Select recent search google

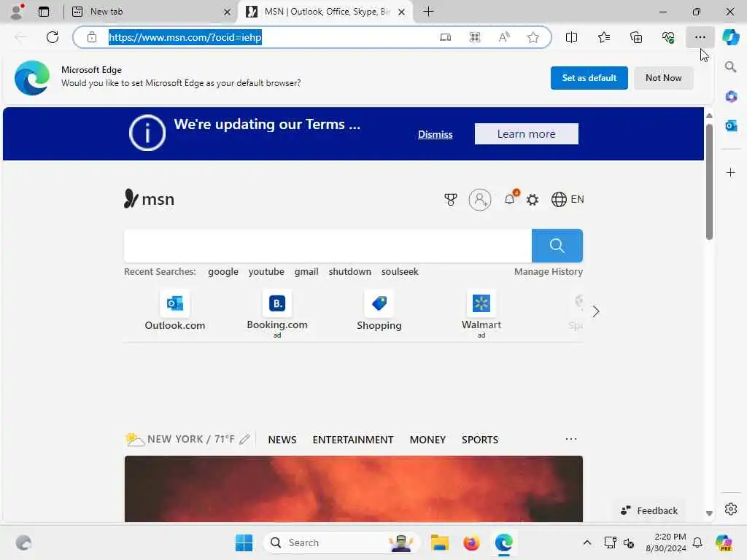(223, 271)
